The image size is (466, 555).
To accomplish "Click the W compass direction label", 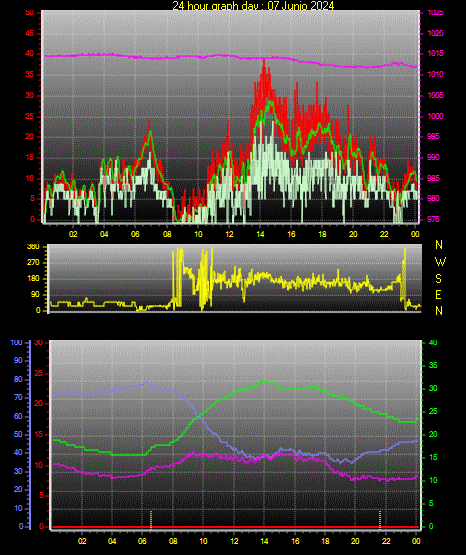I will [440, 262].
